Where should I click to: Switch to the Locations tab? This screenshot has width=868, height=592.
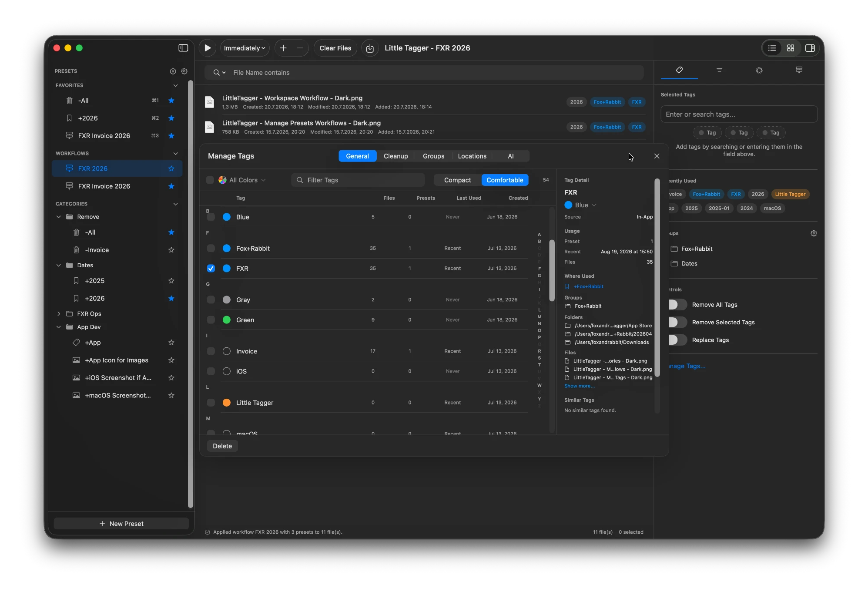point(472,156)
